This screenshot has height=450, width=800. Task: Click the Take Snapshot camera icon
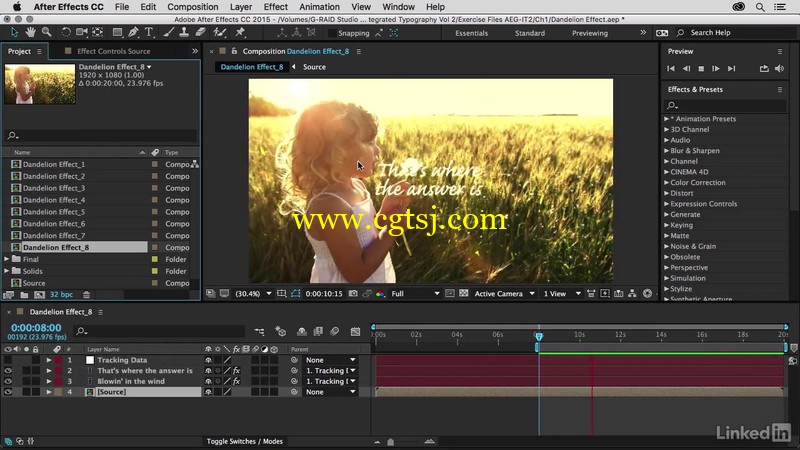[x=353, y=294]
